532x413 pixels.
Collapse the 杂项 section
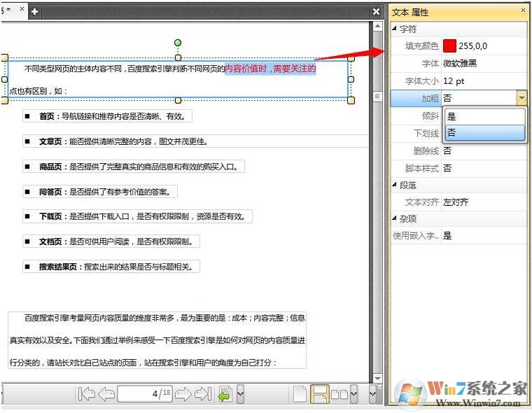[394, 219]
